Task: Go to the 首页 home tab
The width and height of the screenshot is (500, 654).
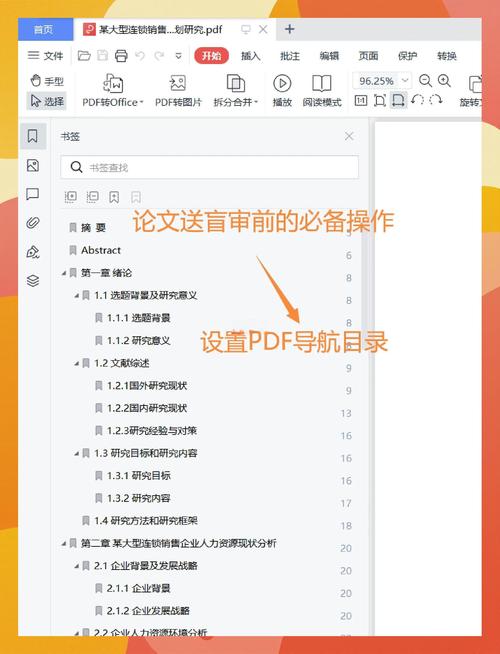Action: coord(45,29)
